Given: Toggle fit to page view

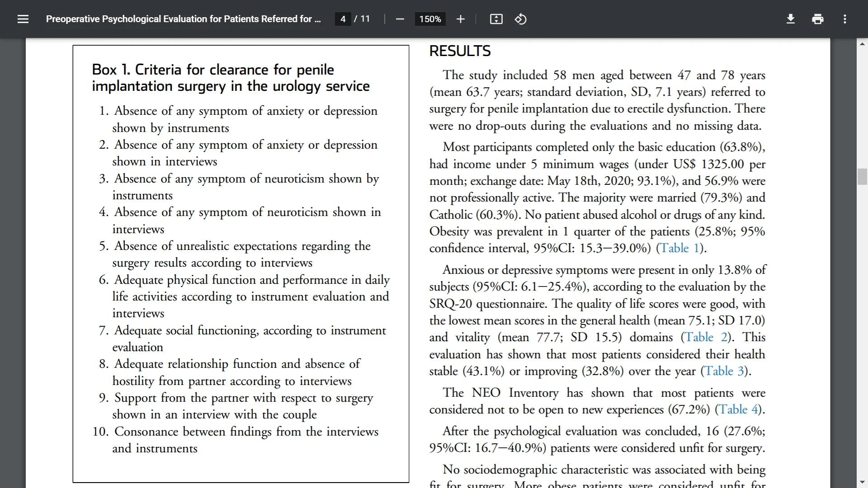Looking at the screenshot, I should coord(496,19).
